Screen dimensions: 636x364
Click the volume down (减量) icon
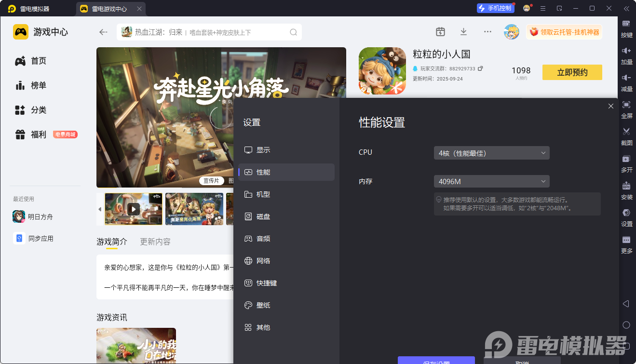(626, 78)
